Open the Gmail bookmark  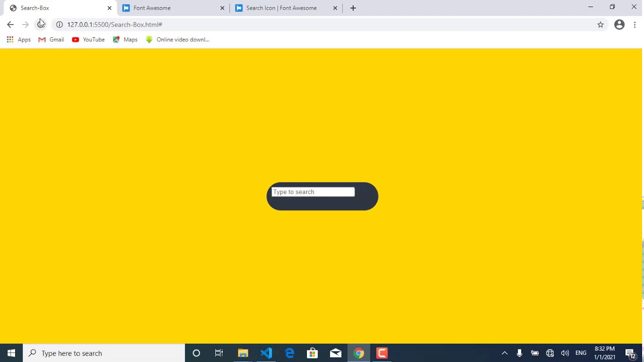coord(51,40)
